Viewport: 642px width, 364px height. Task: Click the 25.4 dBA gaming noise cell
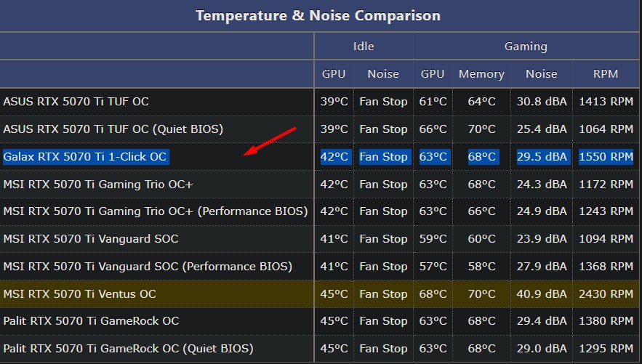(x=542, y=129)
